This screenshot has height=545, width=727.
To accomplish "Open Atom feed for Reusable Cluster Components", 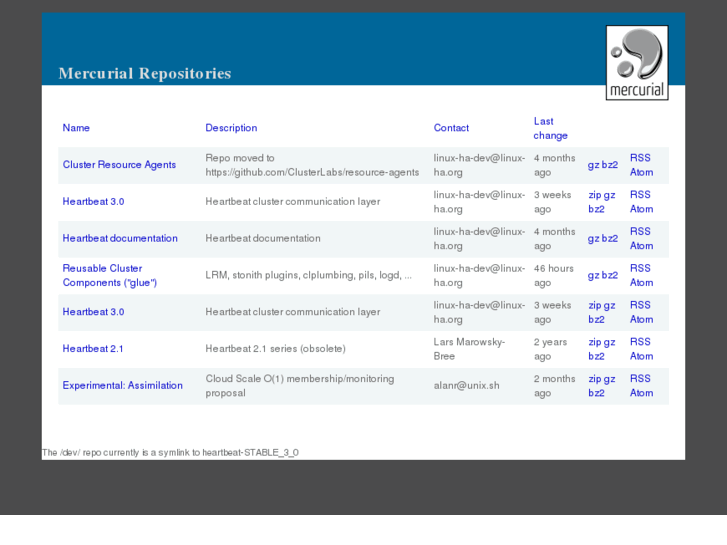I will 641,282.
